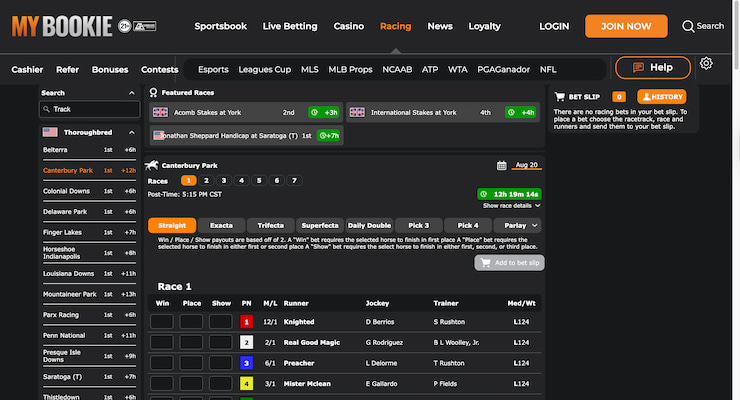
Task: Tick the Place box for Real Good Magic
Action: 191,342
